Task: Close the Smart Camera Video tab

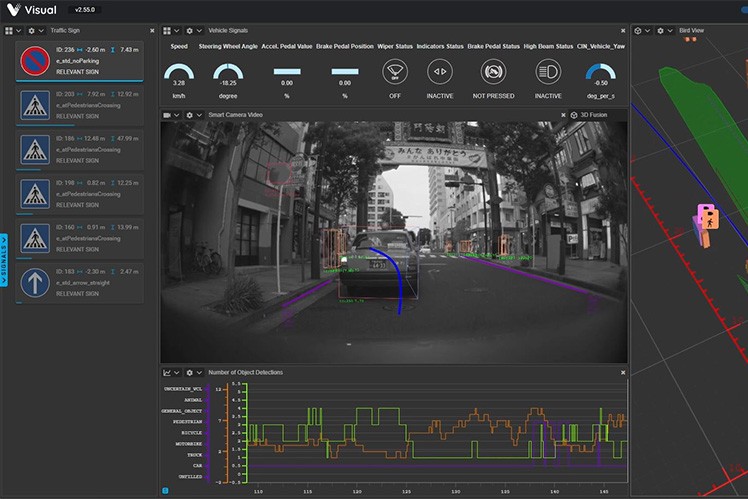Action: [x=563, y=115]
